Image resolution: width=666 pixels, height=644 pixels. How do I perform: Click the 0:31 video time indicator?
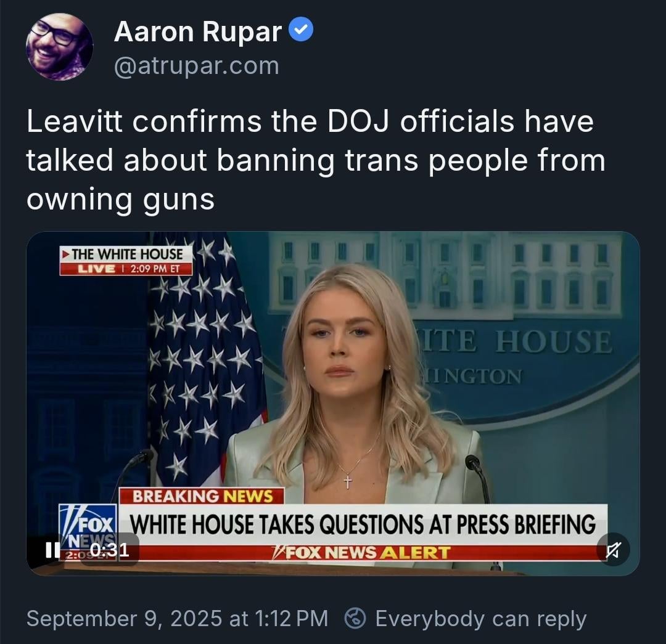[110, 550]
